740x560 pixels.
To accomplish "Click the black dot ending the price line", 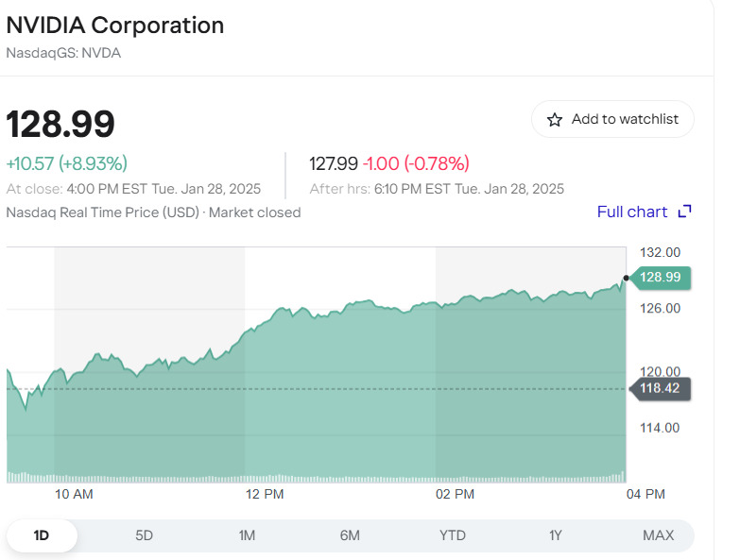I will coord(626,278).
